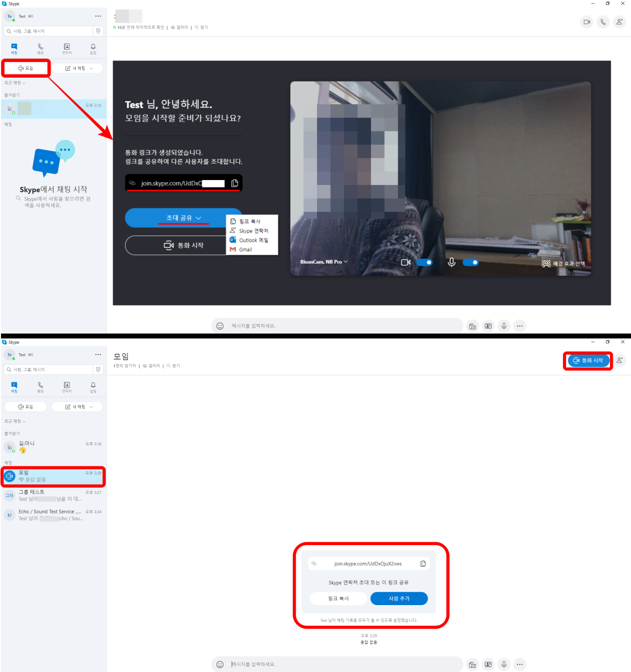The image size is (631, 672).
Task: Expand 최근 채팅 filter in meeting setup window
Action: (15, 83)
